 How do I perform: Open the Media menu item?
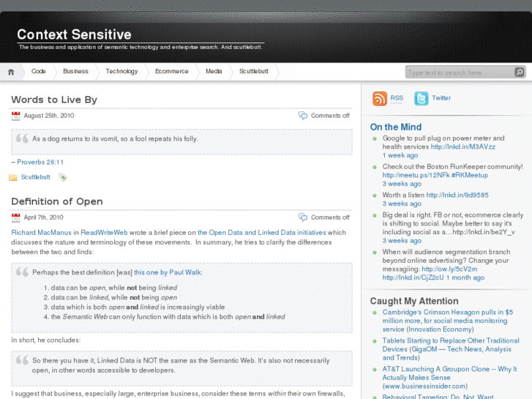point(214,71)
